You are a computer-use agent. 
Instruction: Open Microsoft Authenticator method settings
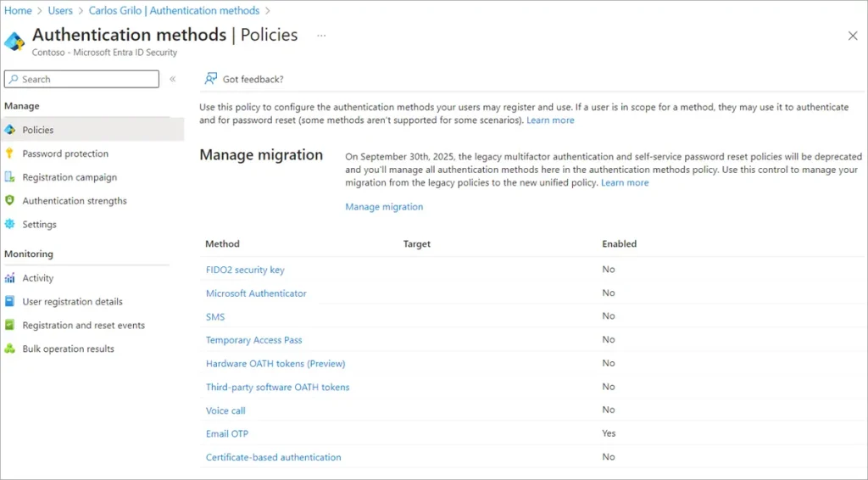(x=256, y=293)
